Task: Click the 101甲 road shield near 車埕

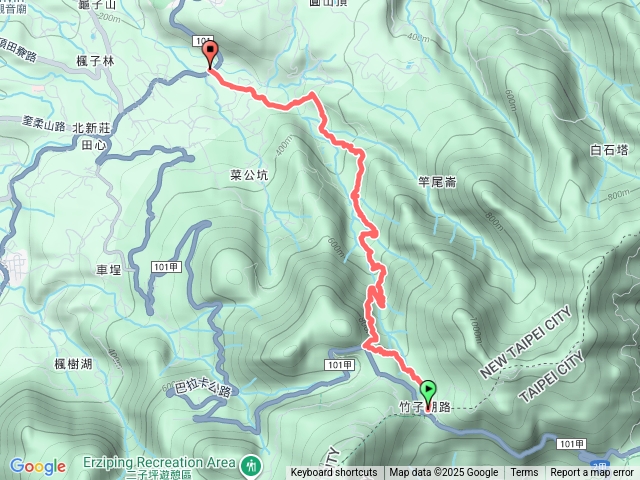Action: [x=166, y=267]
